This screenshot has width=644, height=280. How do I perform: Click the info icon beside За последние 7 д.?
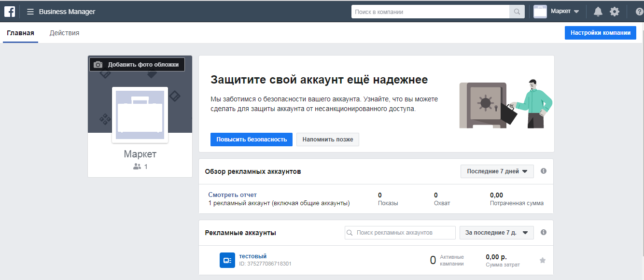click(x=544, y=232)
